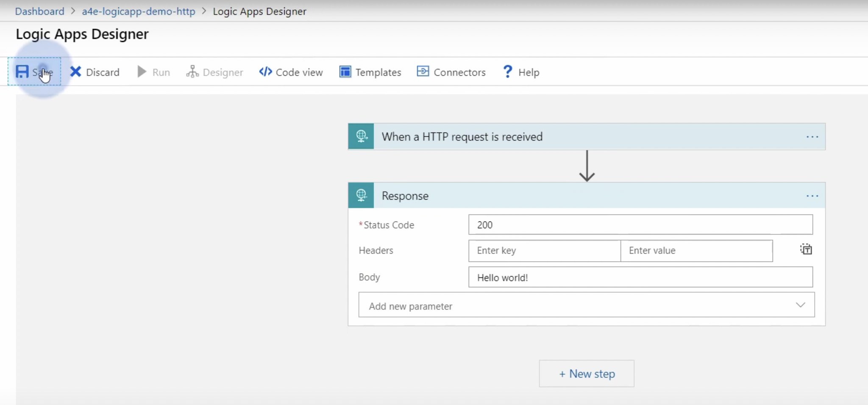The height and width of the screenshot is (405, 868).
Task: Click the HTTP request trigger globe icon
Action: [x=361, y=136]
